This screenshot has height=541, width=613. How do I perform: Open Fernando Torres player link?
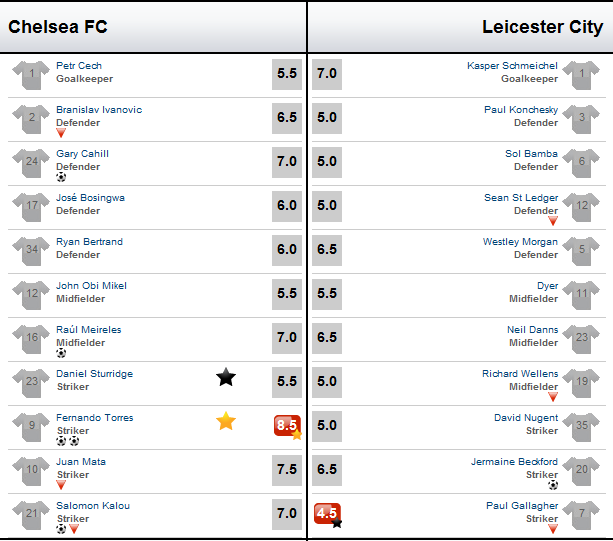95,417
